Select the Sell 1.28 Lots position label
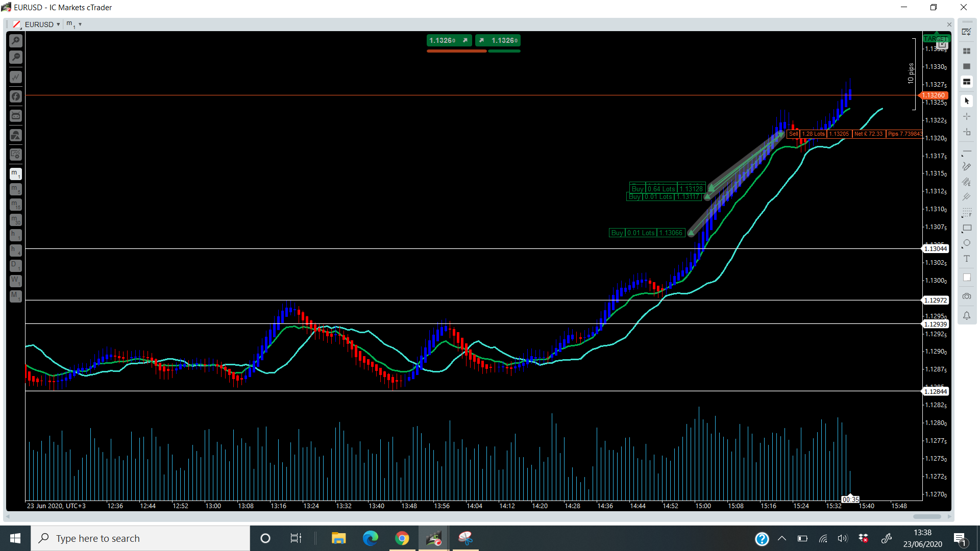Screen dimensions: 980x551 [x=855, y=134]
